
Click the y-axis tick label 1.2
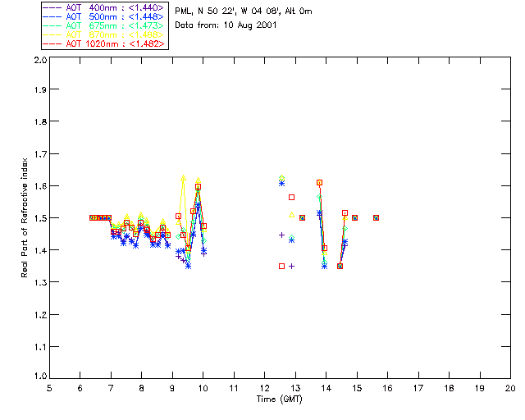point(40,315)
